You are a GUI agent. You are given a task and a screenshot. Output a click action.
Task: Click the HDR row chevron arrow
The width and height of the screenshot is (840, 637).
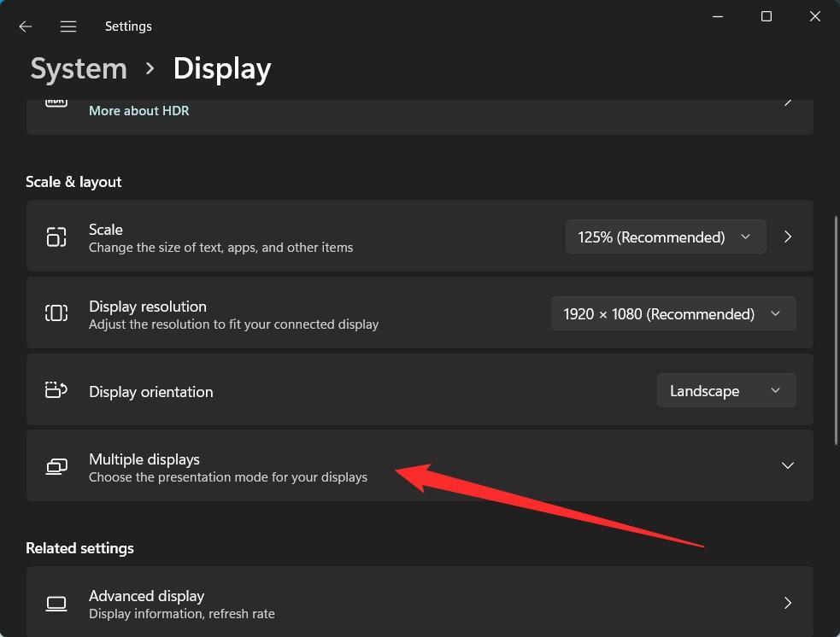[x=788, y=102]
